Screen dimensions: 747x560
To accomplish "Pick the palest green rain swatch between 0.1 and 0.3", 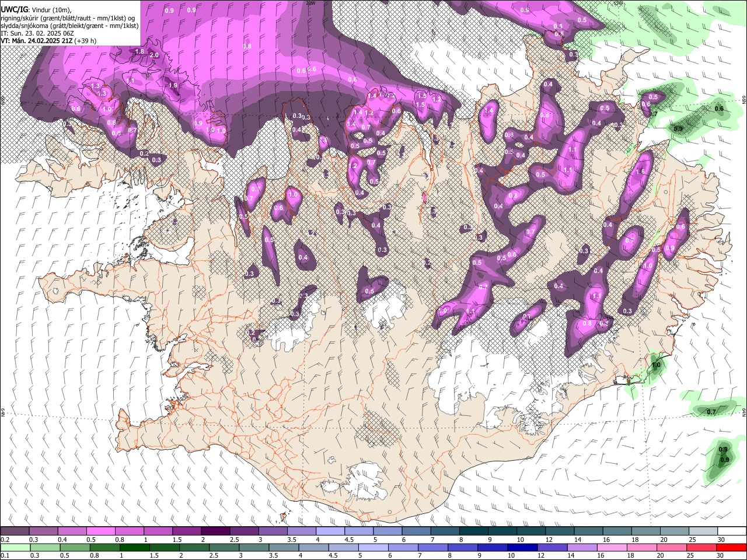I will tap(16, 547).
